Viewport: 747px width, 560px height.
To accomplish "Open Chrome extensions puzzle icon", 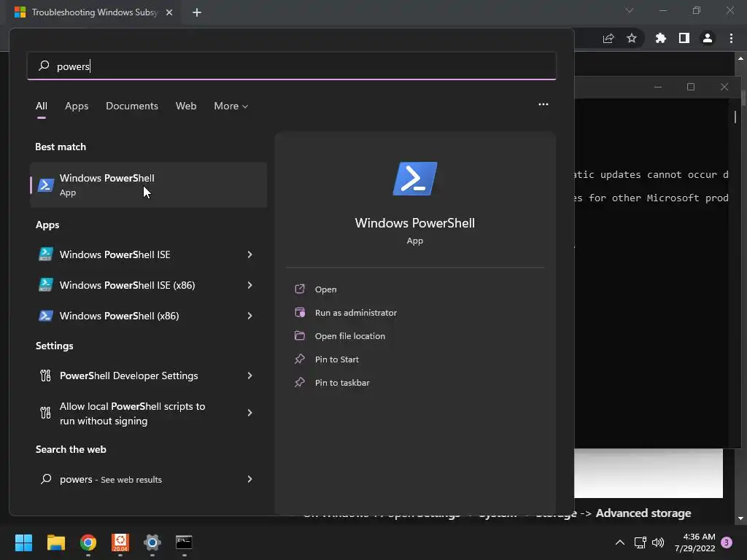I will 660,38.
